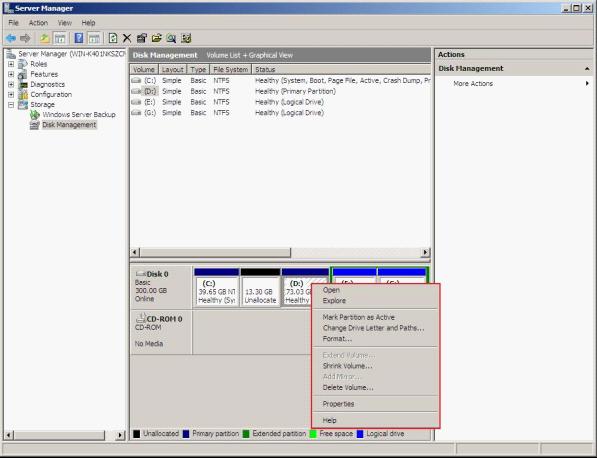Screen dimensions: 597x458
Task: Sort by the File System column header
Action: click(230, 70)
